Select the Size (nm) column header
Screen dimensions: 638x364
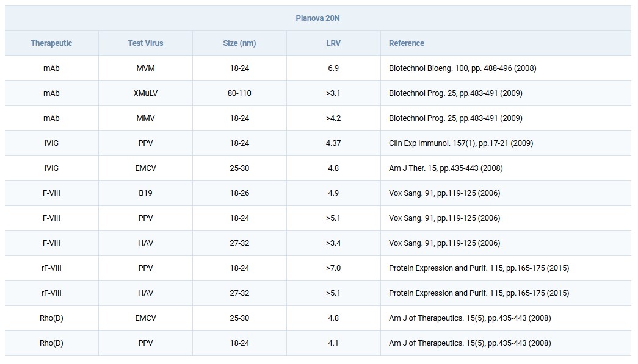(x=239, y=43)
